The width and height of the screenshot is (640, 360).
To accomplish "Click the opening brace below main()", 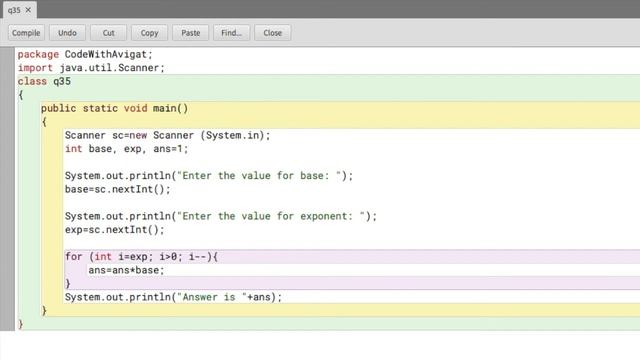I will coord(44,122).
